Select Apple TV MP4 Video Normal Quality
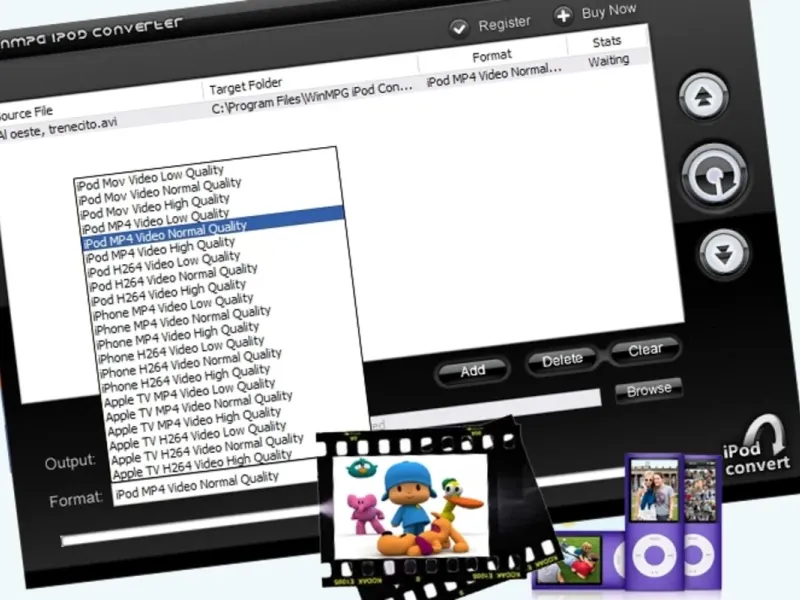 click(199, 406)
